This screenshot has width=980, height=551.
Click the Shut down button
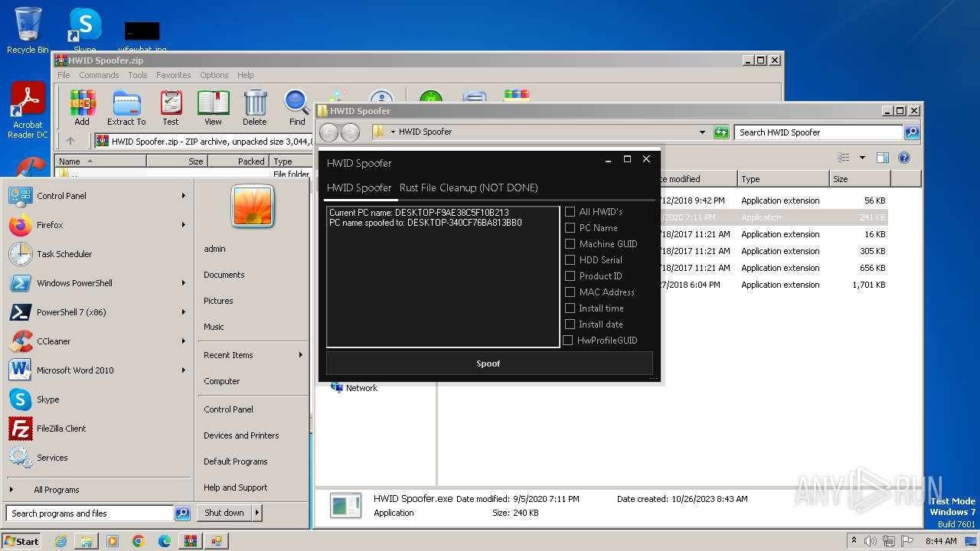pyautogui.click(x=224, y=514)
